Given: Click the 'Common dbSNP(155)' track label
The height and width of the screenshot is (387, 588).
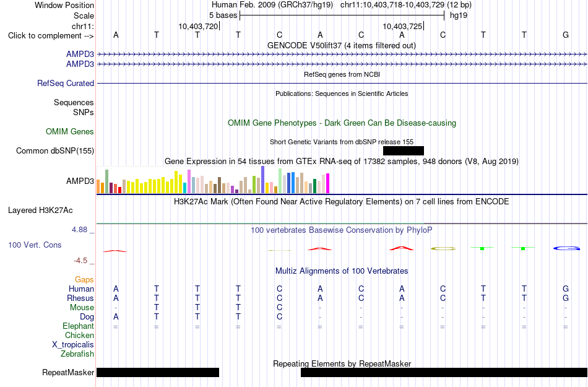Looking at the screenshot, I should (x=55, y=150).
